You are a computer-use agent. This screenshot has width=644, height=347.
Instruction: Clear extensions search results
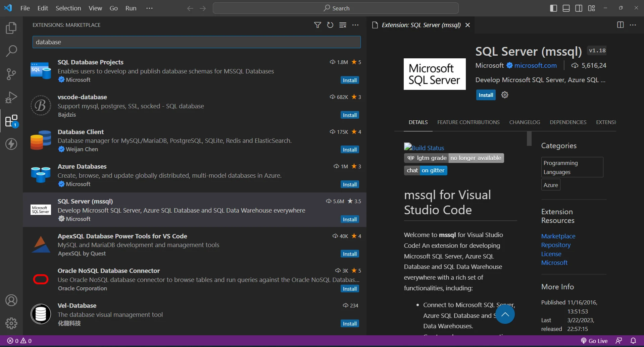pyautogui.click(x=343, y=25)
